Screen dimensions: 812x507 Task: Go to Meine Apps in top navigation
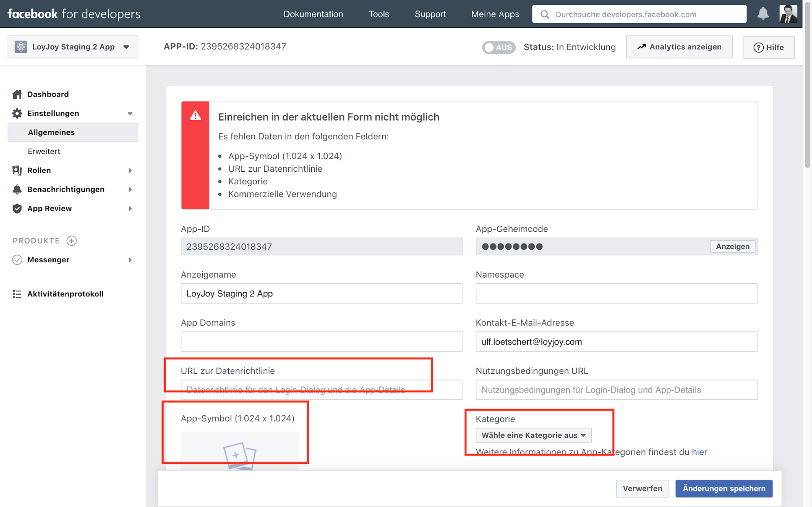[x=495, y=14]
